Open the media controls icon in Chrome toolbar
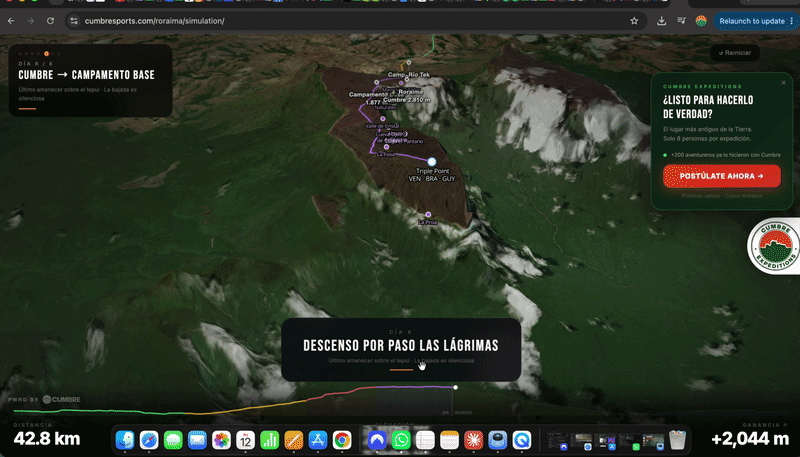 [681, 21]
